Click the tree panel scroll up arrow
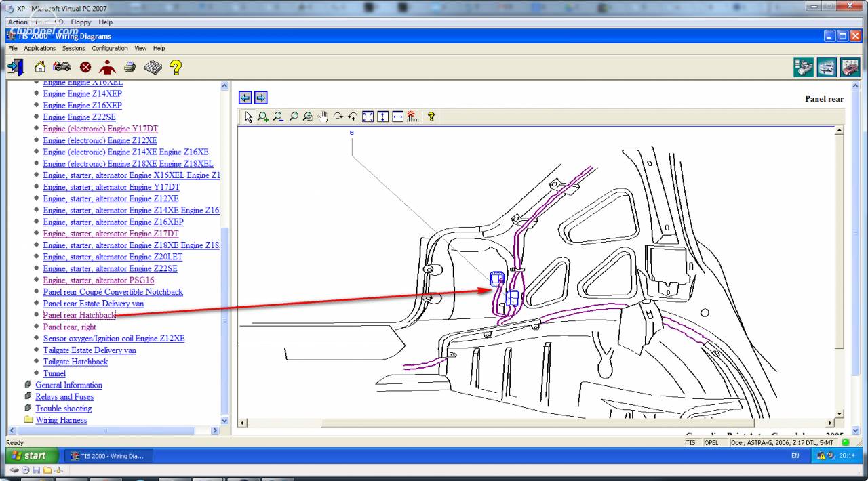Screen dimensions: 868x481 tap(225, 85)
